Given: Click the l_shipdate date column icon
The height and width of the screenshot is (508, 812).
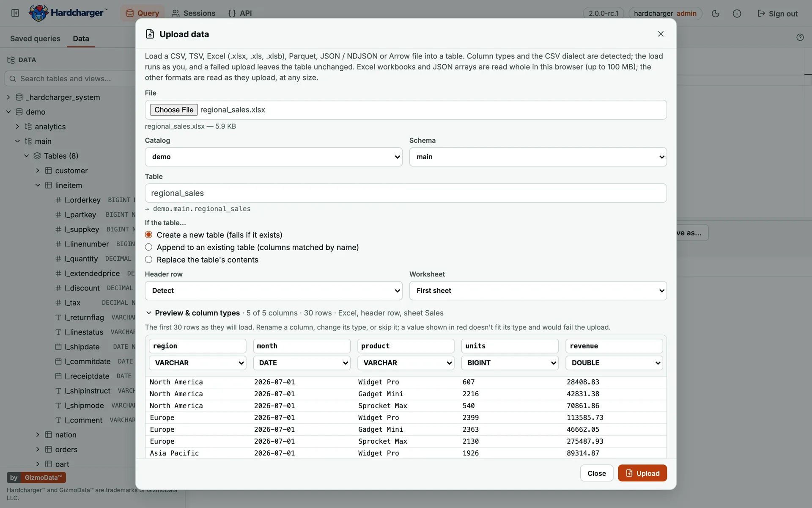Looking at the screenshot, I should 58,347.
